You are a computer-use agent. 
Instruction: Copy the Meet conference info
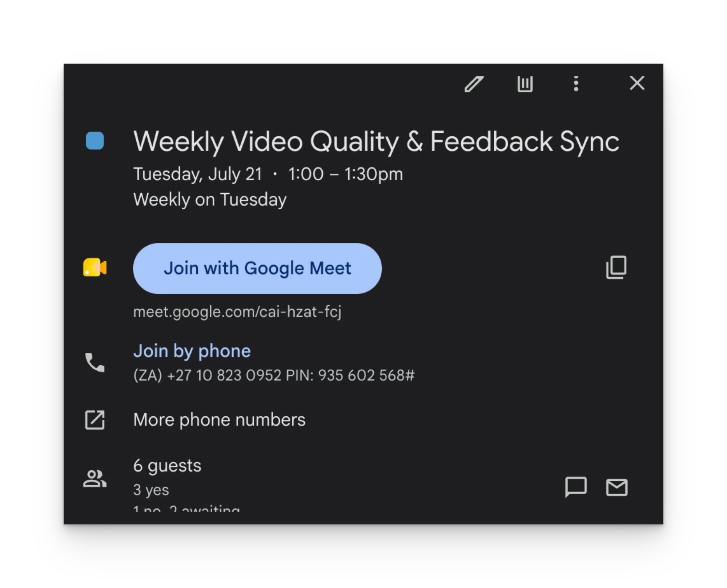pos(616,267)
